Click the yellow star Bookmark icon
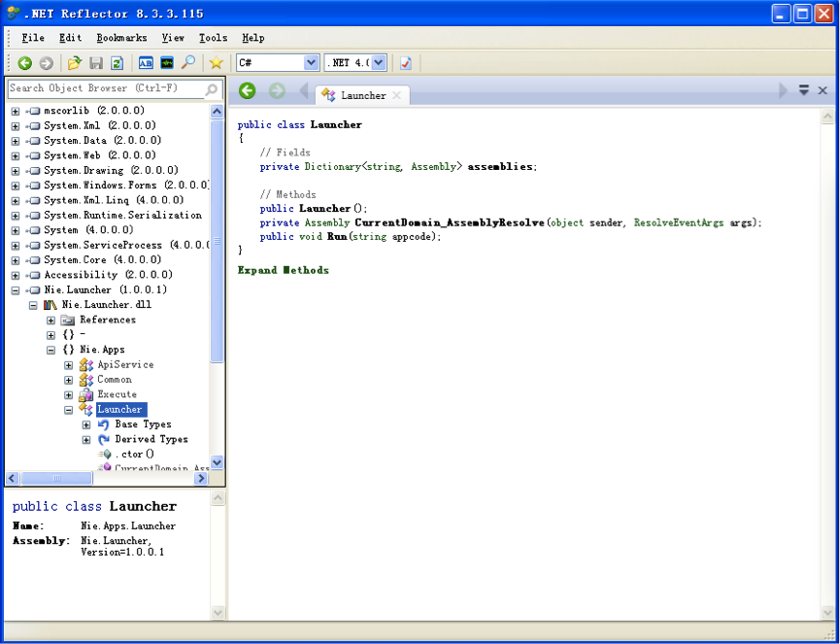This screenshot has width=840, height=644. pyautogui.click(x=216, y=63)
